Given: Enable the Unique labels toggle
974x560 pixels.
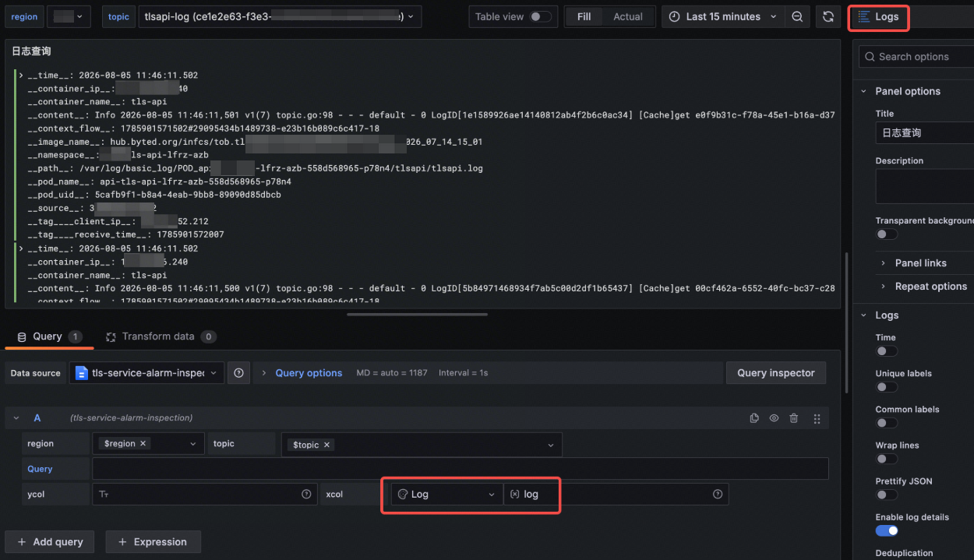Looking at the screenshot, I should click(x=887, y=387).
